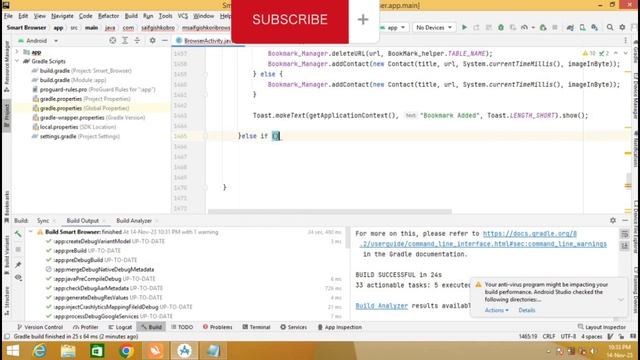Image resolution: width=640 pixels, height=360 pixels.
Task: Click Select Opened File target icon
Action: tap(113, 40)
